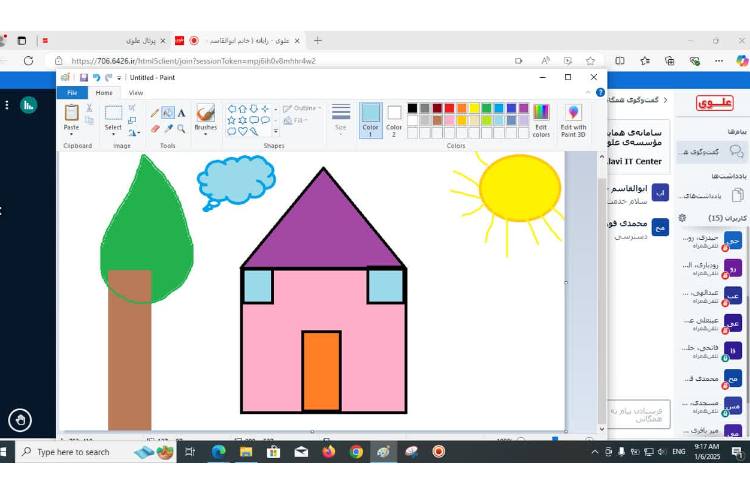Open File Explorer from the taskbar
Screen dimensions: 750x480
pyautogui.click(x=246, y=452)
